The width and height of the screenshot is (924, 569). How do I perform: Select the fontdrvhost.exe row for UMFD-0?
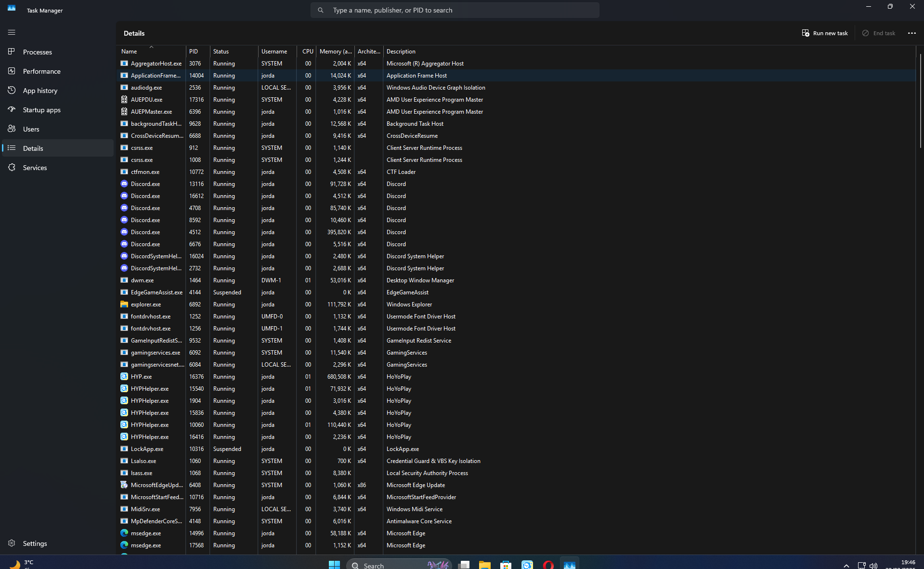click(x=516, y=317)
